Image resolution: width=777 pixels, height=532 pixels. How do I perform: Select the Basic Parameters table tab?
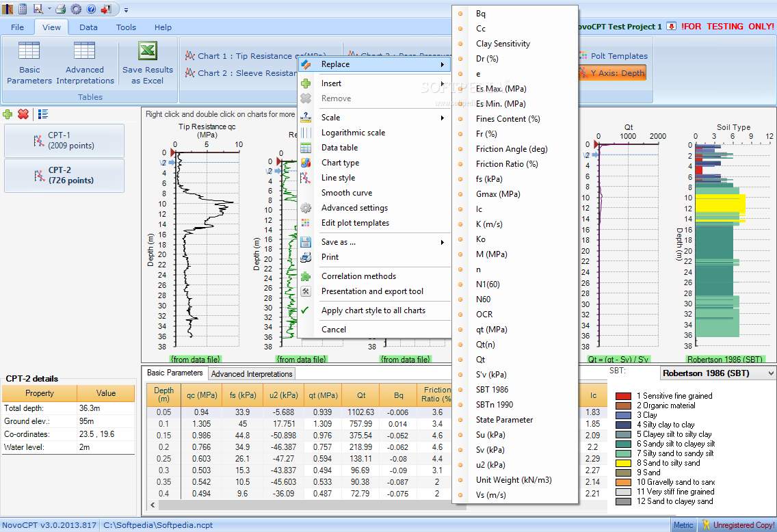click(175, 373)
